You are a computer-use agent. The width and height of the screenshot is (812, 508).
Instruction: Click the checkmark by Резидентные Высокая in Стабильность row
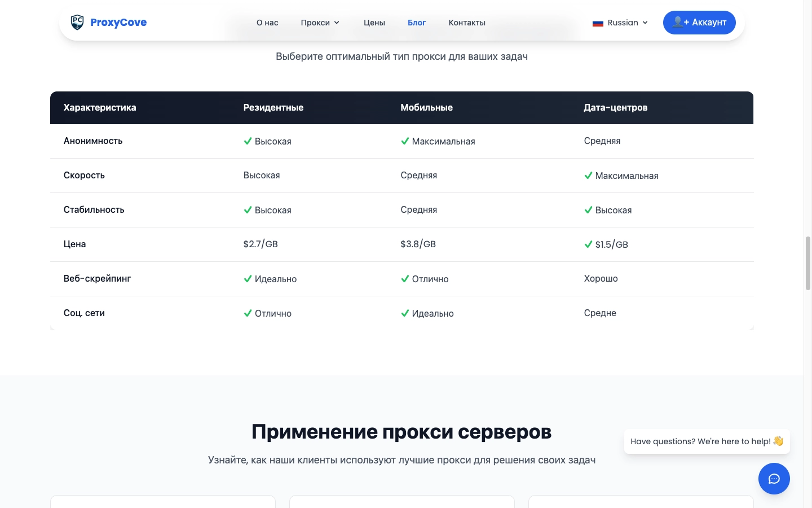pos(248,210)
